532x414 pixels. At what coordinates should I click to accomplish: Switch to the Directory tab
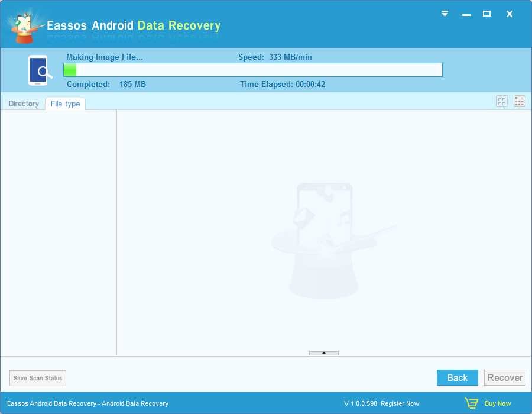point(24,103)
